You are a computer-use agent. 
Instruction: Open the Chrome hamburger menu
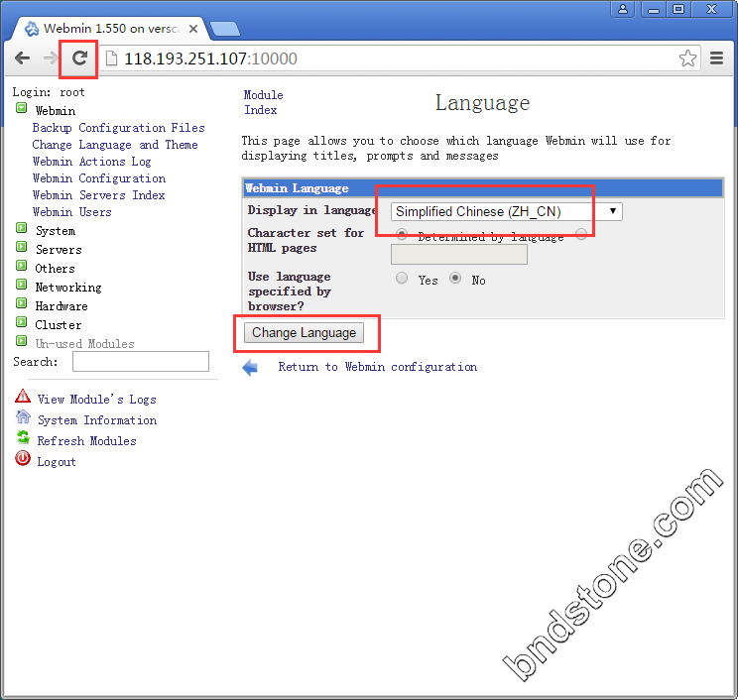tap(716, 58)
